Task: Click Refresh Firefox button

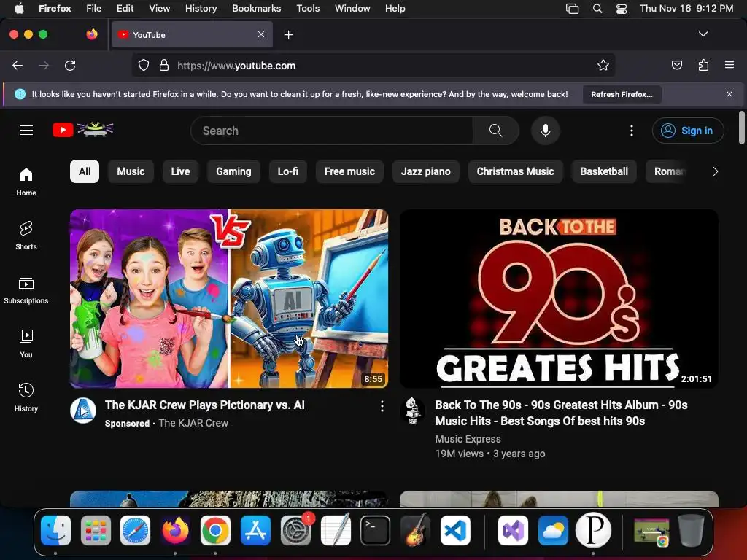Action: coord(622,94)
